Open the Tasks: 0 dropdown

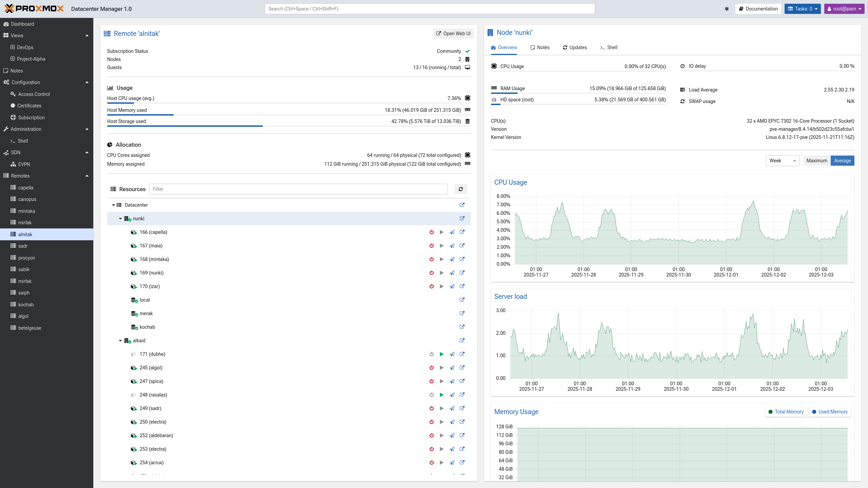tap(802, 9)
